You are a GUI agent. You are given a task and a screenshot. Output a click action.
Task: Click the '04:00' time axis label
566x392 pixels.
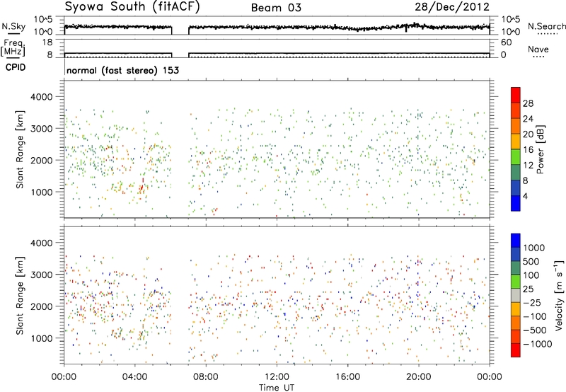pos(134,377)
